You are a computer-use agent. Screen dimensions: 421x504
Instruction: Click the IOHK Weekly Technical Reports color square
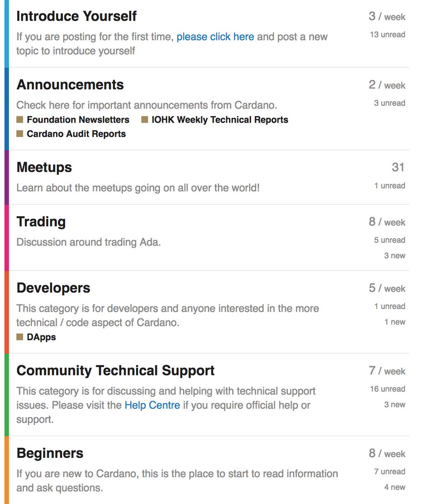[144, 120]
